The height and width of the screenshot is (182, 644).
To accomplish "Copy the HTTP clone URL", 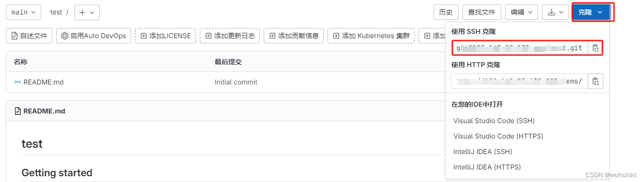I will 596,81.
